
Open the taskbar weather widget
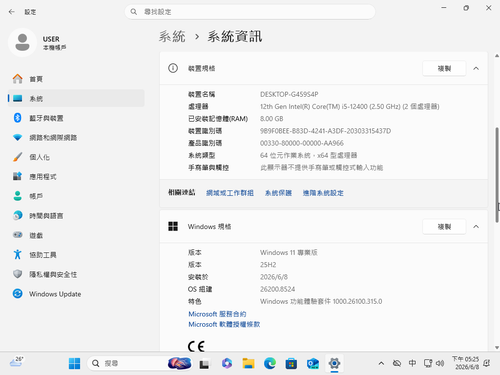tap(17, 362)
